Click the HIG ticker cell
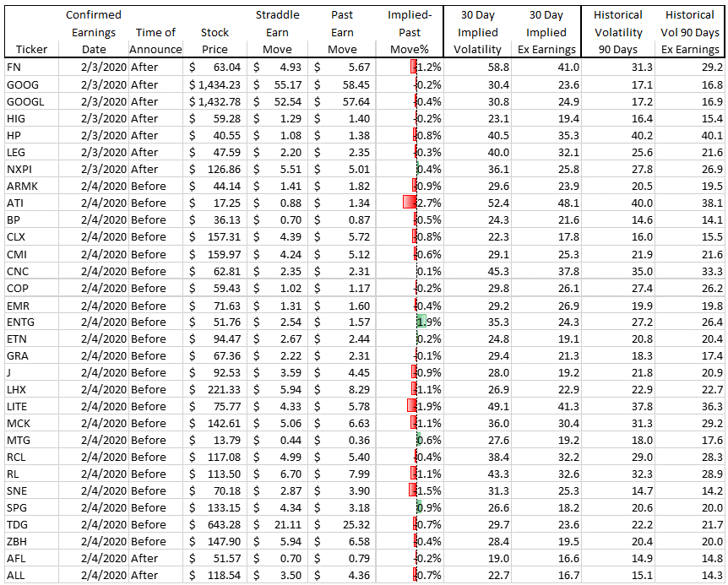 pyautogui.click(x=31, y=119)
